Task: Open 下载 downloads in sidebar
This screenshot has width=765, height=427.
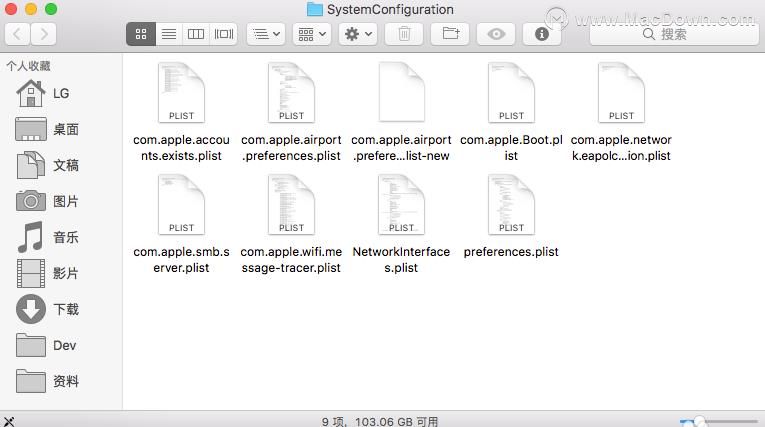Action: click(x=47, y=309)
